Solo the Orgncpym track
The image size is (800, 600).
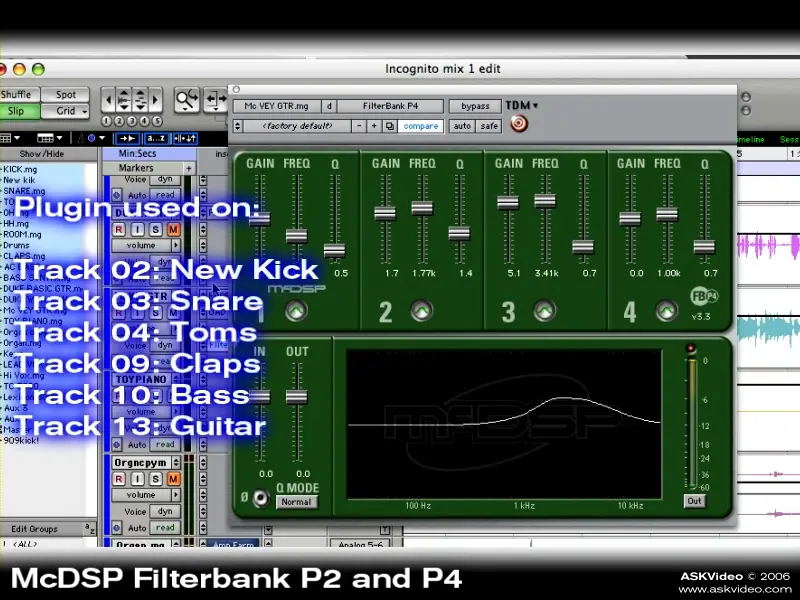point(155,479)
